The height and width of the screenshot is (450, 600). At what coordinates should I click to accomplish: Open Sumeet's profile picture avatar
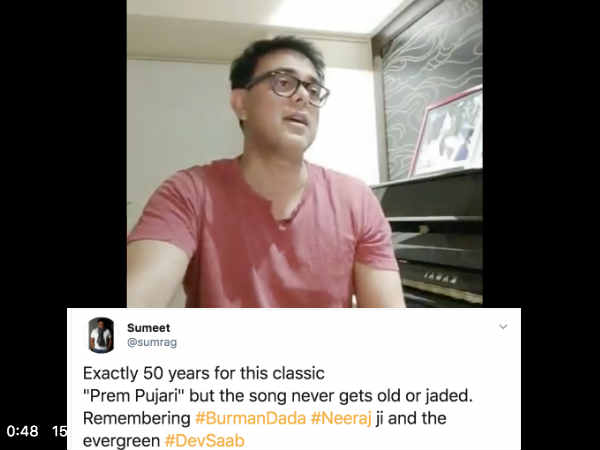pos(101,335)
